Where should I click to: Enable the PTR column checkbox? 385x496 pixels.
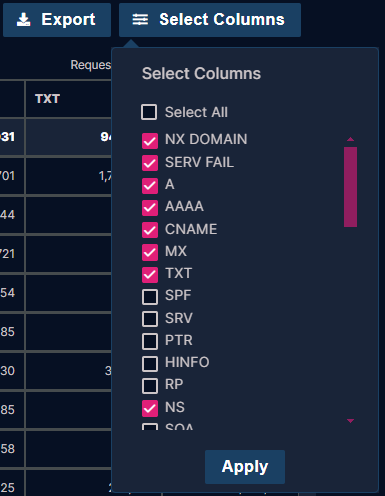150,341
